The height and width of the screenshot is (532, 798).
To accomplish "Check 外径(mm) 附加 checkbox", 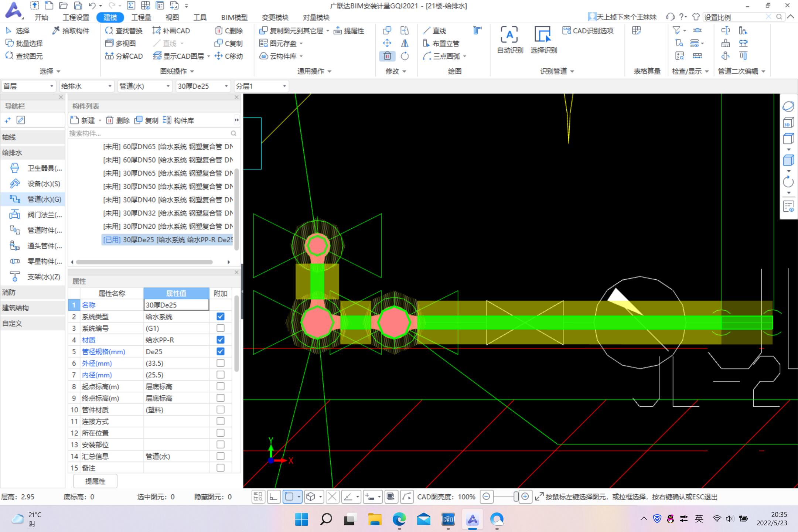I will [x=221, y=363].
